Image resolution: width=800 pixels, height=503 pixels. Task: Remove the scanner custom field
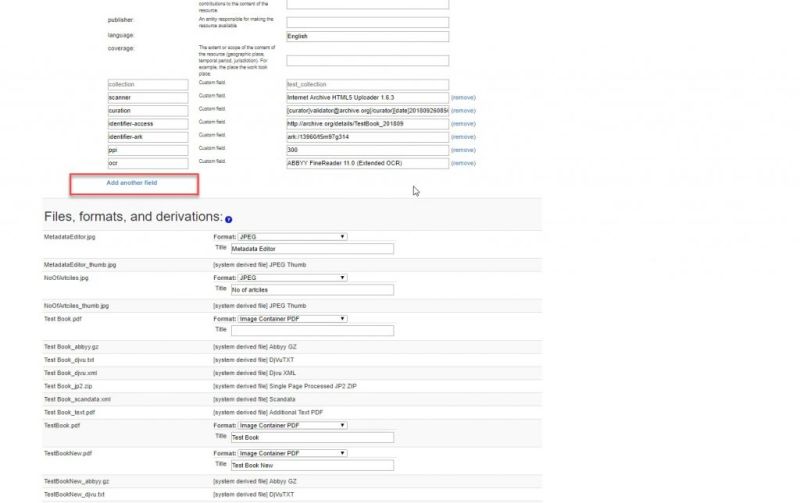[x=463, y=97]
